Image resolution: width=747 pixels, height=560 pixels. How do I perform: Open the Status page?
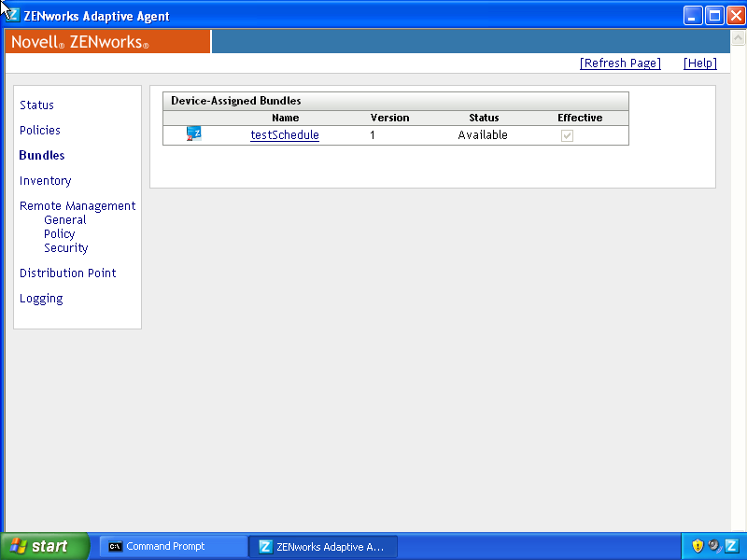[36, 105]
